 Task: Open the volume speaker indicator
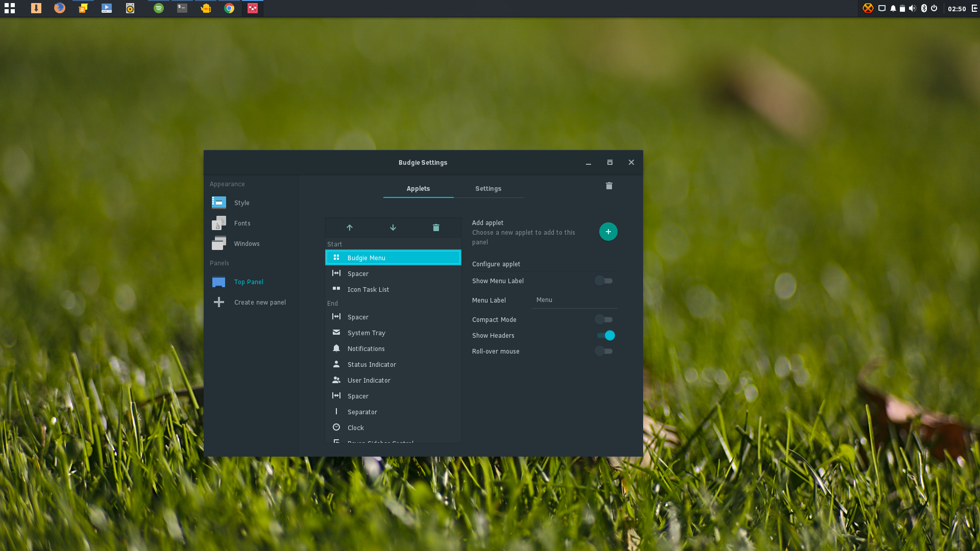pyautogui.click(x=913, y=9)
